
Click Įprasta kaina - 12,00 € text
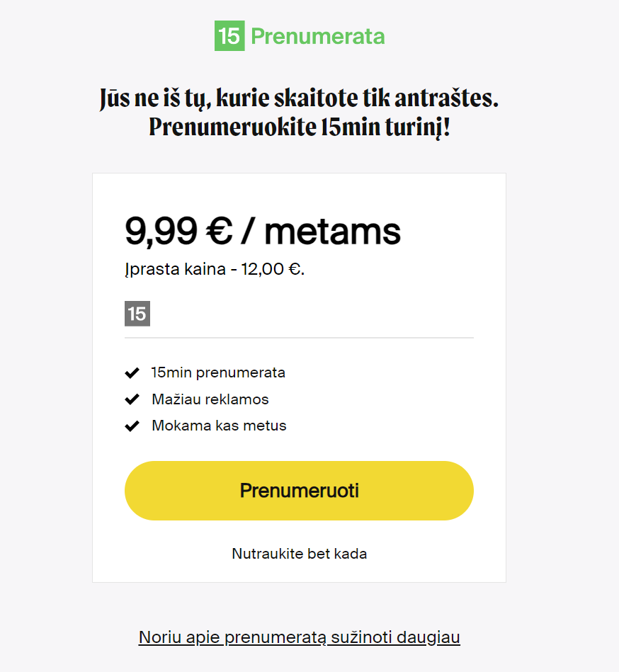(215, 269)
